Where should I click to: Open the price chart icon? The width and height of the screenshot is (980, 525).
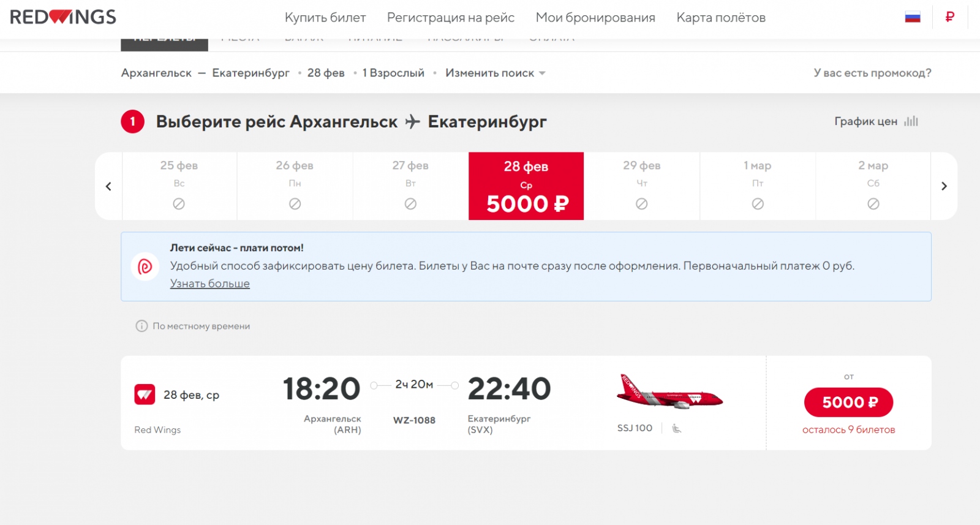[x=911, y=121]
